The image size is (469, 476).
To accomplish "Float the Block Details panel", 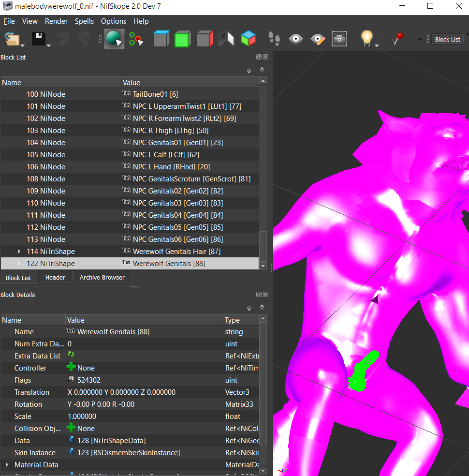I will [x=259, y=295].
